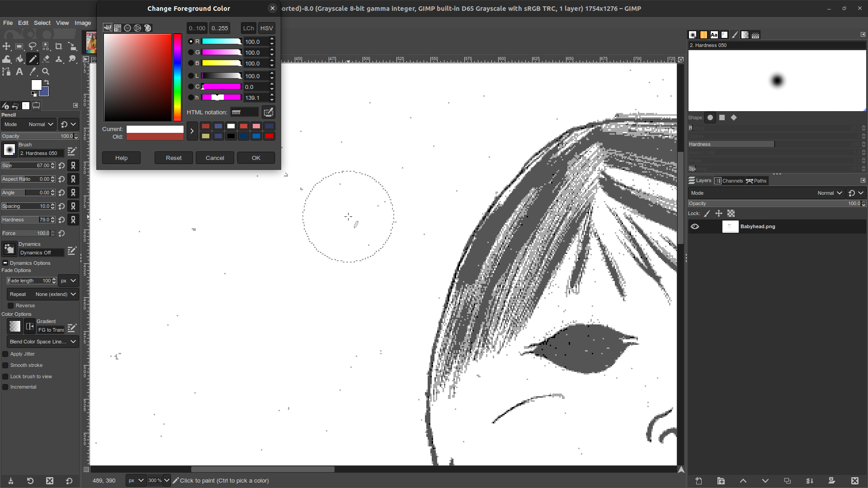Click Cancel to dismiss dialog
The width and height of the screenshot is (868, 488).
coord(215,157)
